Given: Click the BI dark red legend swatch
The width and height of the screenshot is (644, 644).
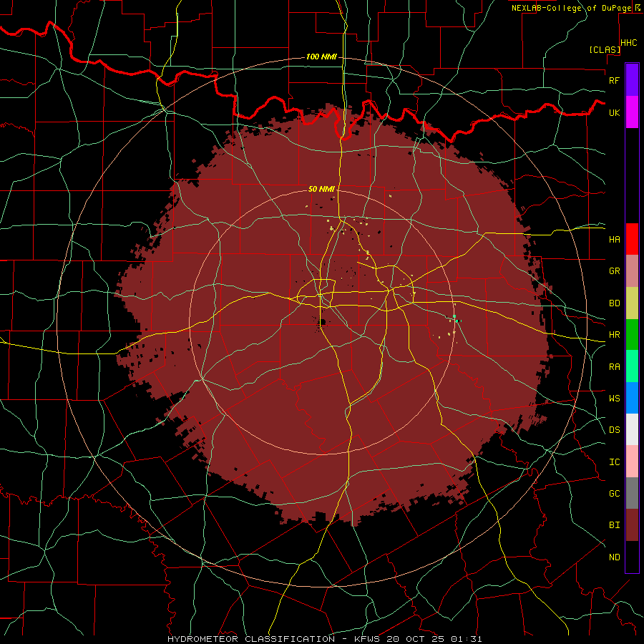Looking at the screenshot, I should [x=632, y=525].
